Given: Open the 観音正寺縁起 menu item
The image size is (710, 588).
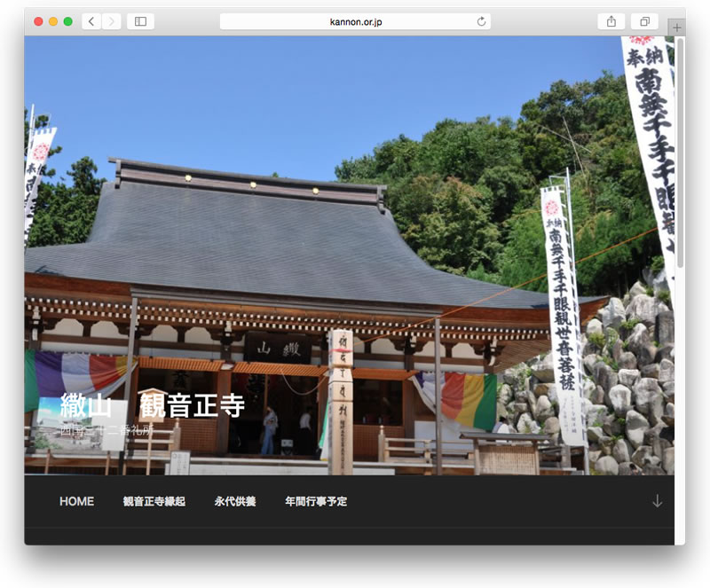Looking at the screenshot, I should point(154,501).
